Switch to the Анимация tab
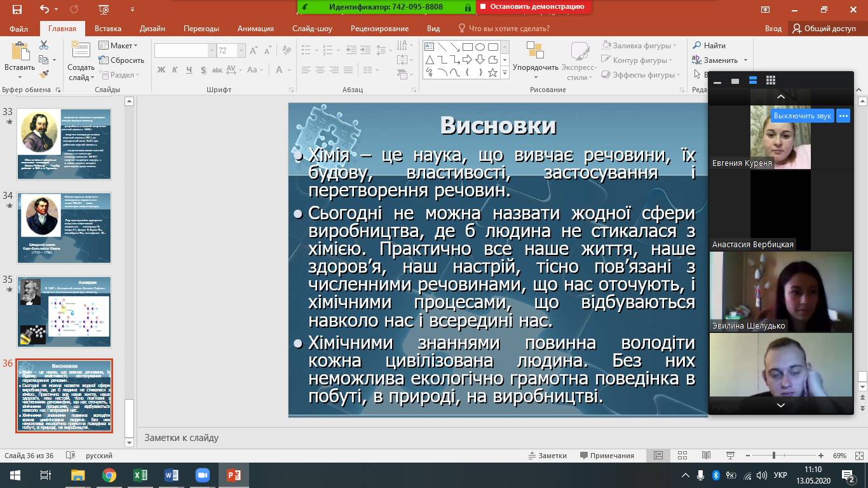Image resolution: width=868 pixels, height=488 pixels. [x=255, y=29]
